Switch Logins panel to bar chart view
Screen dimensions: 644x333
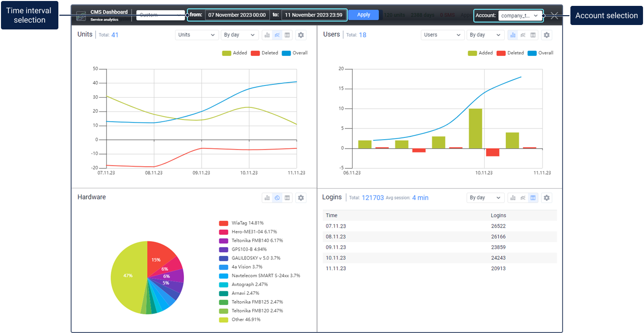click(x=513, y=198)
